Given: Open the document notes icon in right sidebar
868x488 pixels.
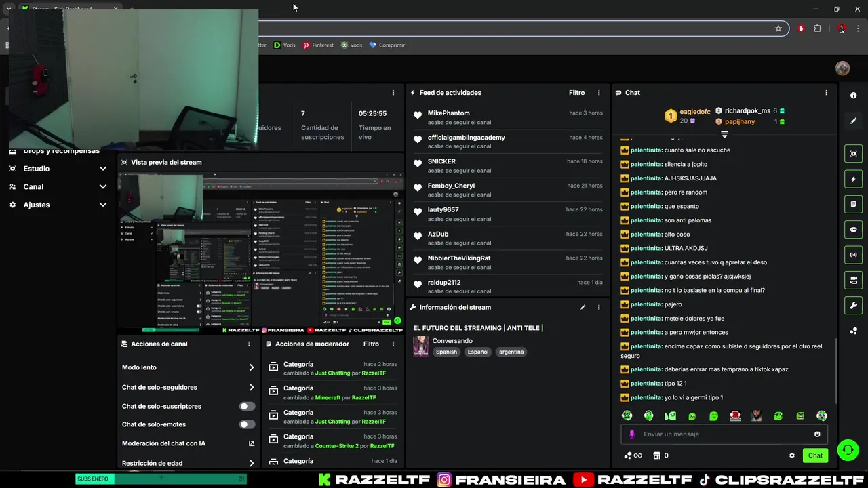Looking at the screenshot, I should point(853,204).
